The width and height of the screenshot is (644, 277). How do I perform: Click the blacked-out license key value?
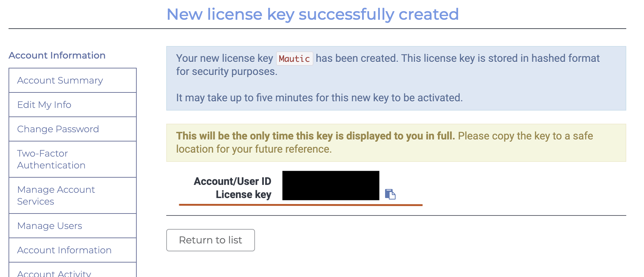[331, 186]
